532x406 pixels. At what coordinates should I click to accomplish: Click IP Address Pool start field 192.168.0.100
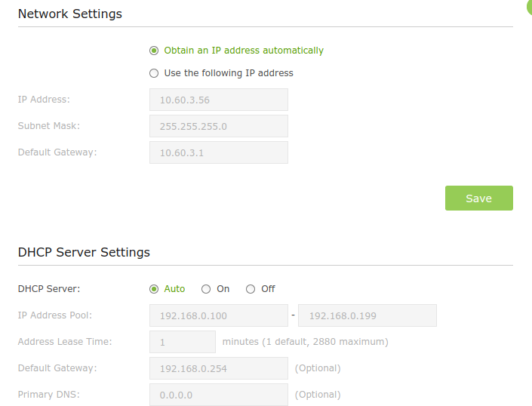[219, 315]
